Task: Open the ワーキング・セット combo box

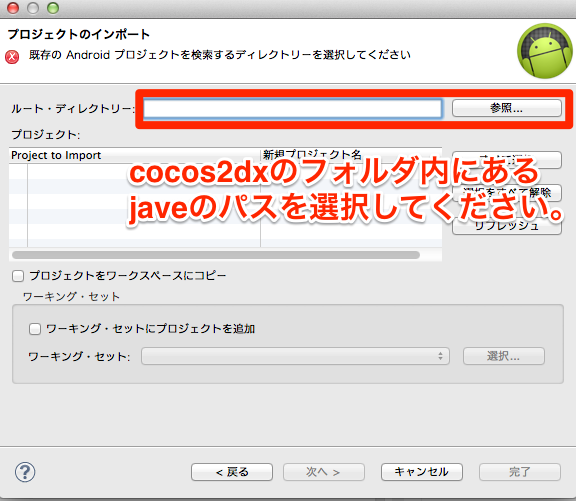Action: 295,356
